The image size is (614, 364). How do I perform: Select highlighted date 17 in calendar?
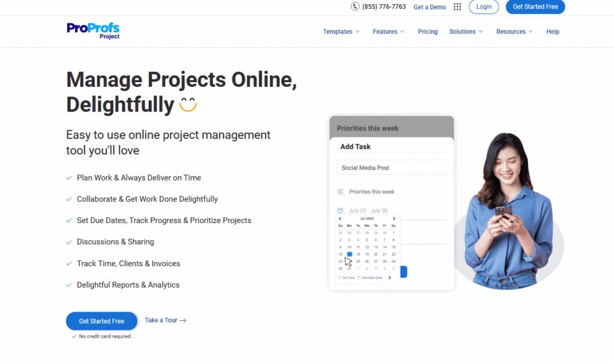click(350, 254)
